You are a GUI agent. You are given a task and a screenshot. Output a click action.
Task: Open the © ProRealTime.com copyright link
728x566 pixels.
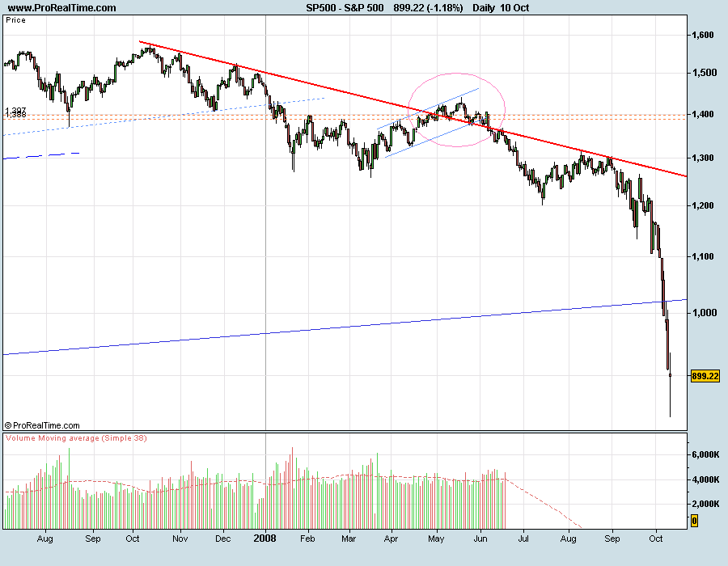coord(42,425)
